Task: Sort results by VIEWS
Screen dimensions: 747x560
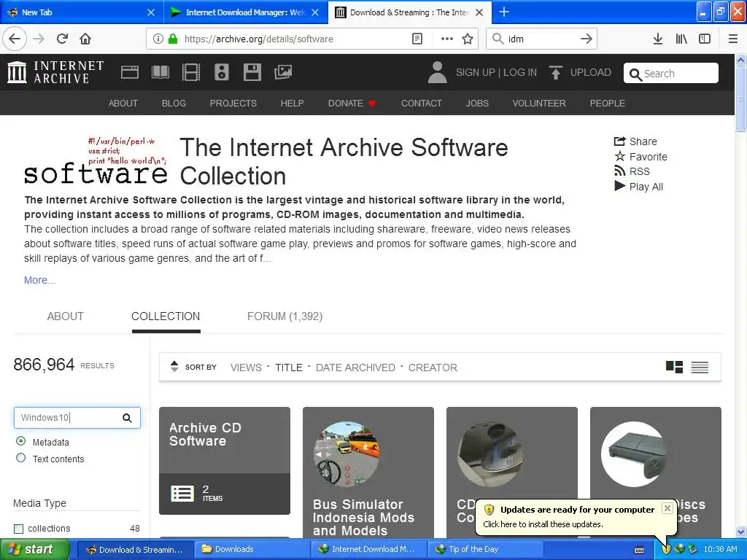Action: coord(246,367)
